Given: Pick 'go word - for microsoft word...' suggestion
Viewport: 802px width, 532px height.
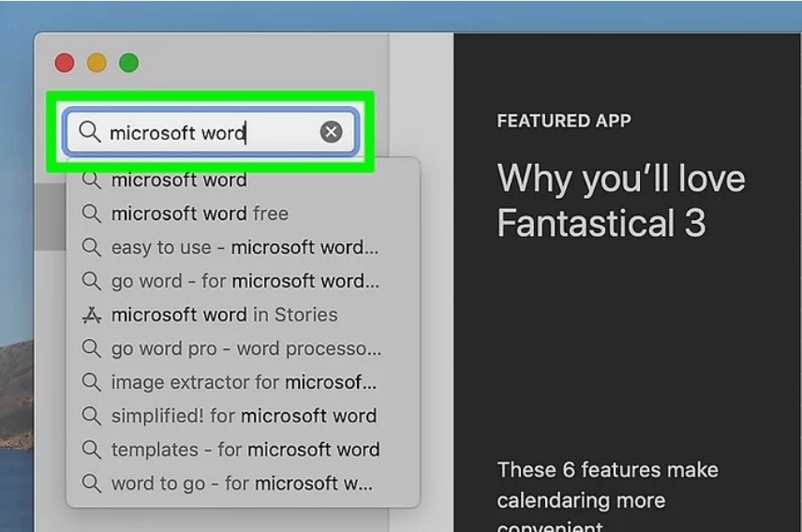Looking at the screenshot, I should point(243,281).
